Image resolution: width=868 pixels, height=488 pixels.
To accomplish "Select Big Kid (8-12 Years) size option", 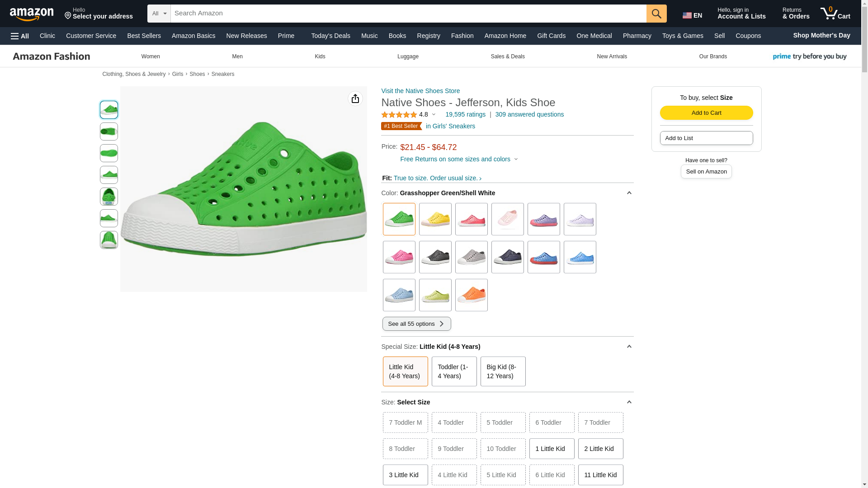I will point(503,371).
